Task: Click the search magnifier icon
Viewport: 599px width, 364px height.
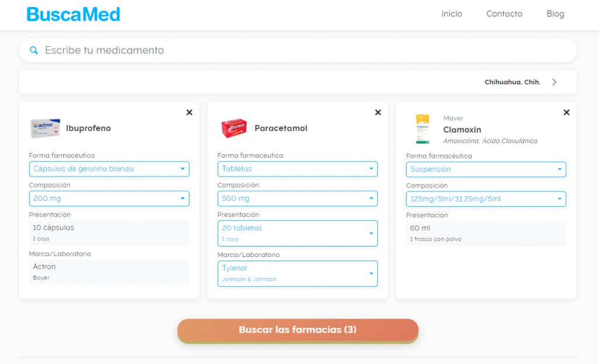Action: coord(33,50)
